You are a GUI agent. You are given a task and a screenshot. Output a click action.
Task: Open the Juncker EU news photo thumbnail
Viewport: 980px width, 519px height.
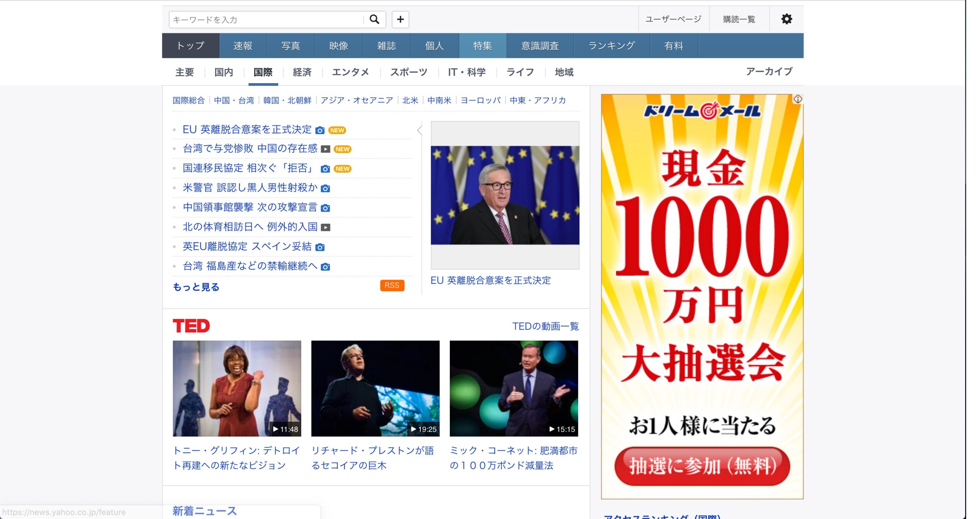(x=505, y=195)
